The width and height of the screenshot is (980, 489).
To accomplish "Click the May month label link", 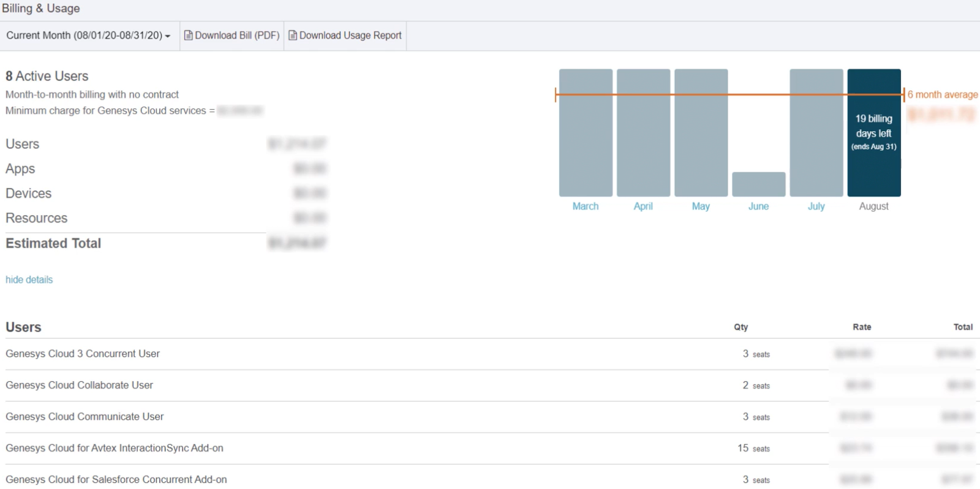I will [701, 207].
